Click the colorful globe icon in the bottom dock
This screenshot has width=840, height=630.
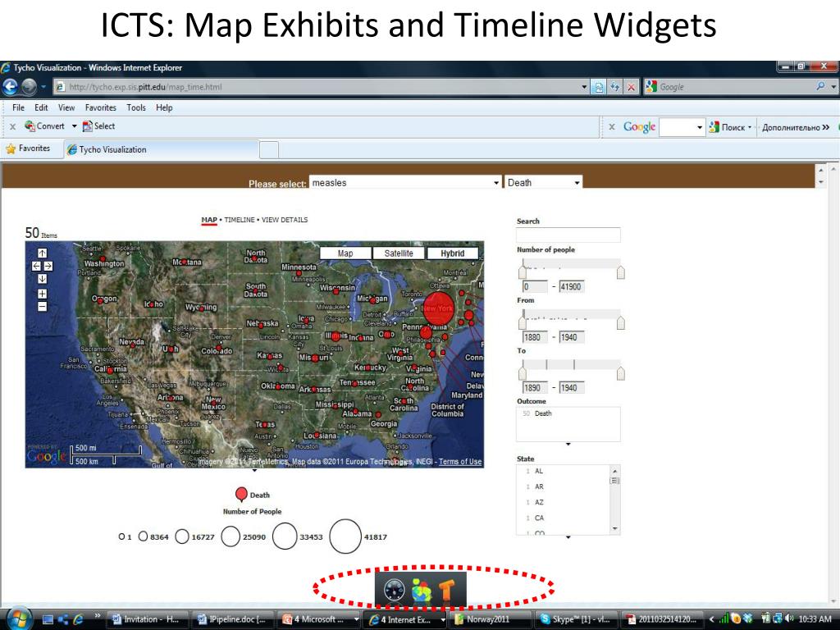point(421,591)
